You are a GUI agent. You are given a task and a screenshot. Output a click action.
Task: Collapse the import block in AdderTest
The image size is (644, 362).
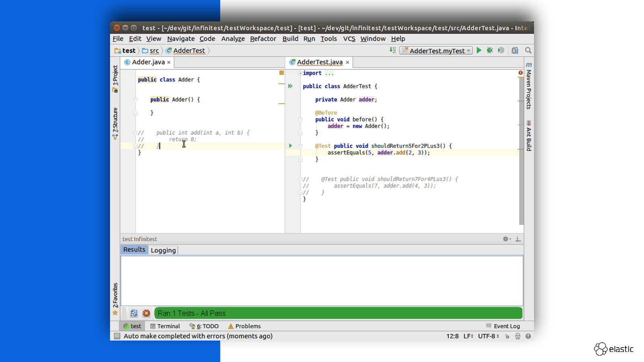click(300, 73)
